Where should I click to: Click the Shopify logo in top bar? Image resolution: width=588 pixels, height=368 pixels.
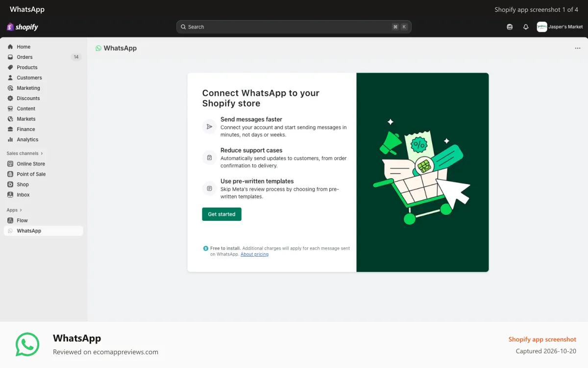[x=23, y=27]
